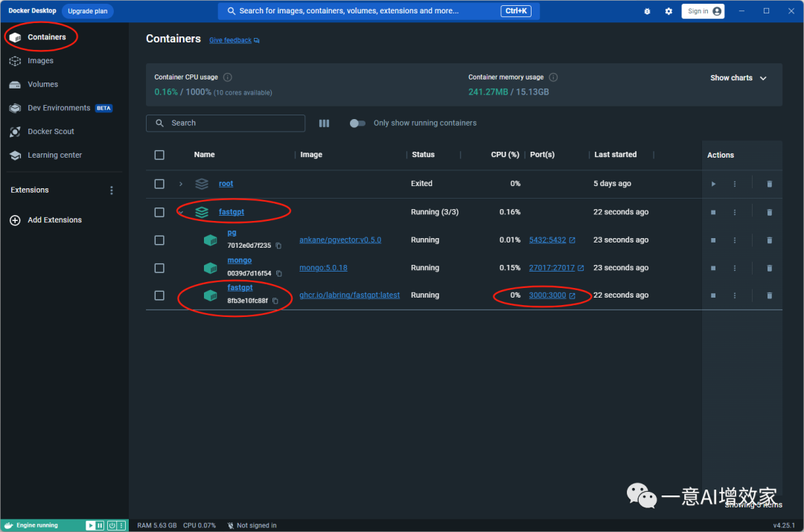
Task: Click Sign in button
Action: [x=703, y=10]
